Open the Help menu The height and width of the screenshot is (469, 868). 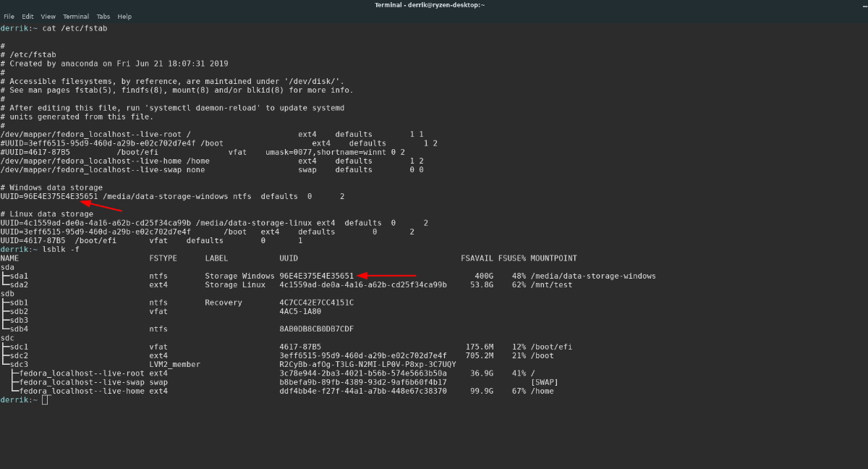click(x=124, y=16)
